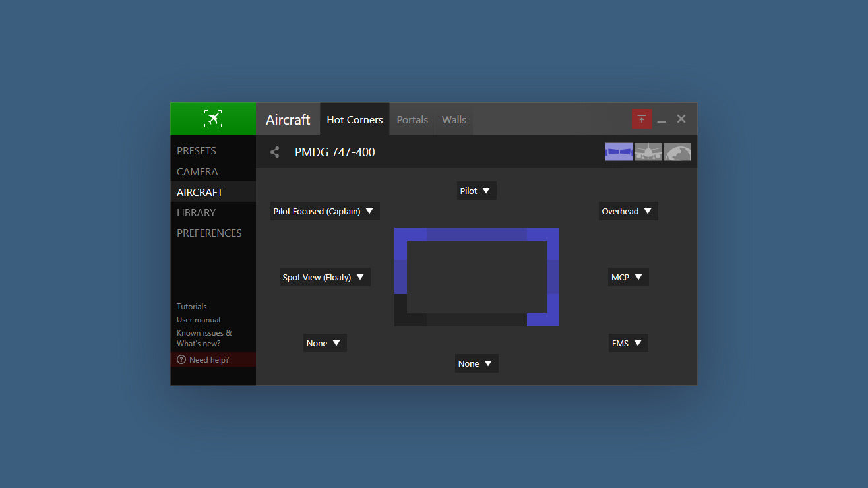Click the question mark help icon
The height and width of the screenshot is (488, 868).
click(x=181, y=360)
